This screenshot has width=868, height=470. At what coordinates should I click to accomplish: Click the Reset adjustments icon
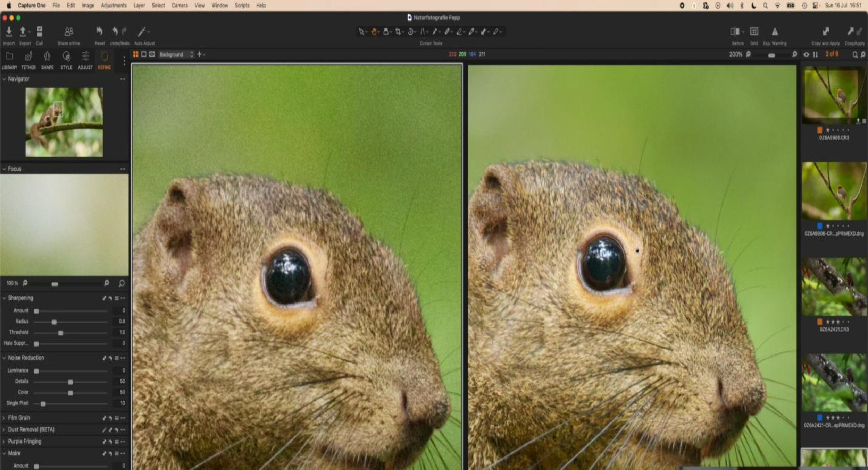(x=99, y=32)
